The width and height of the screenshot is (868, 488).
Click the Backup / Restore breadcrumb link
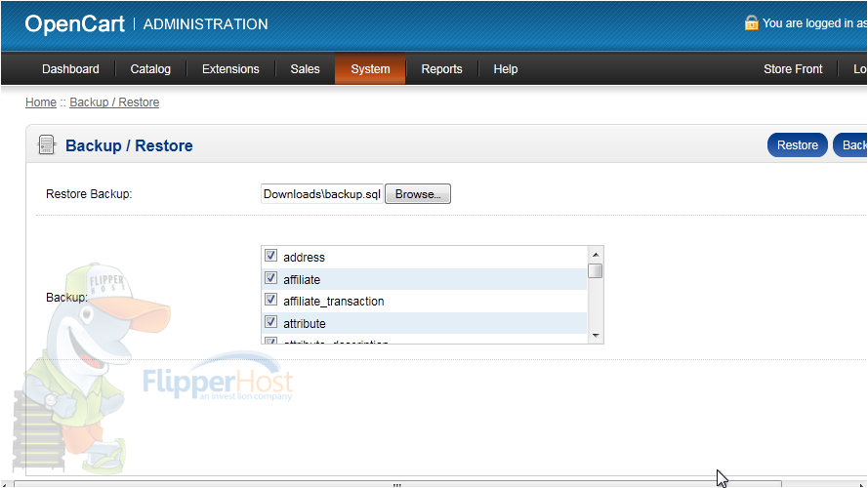(114, 102)
